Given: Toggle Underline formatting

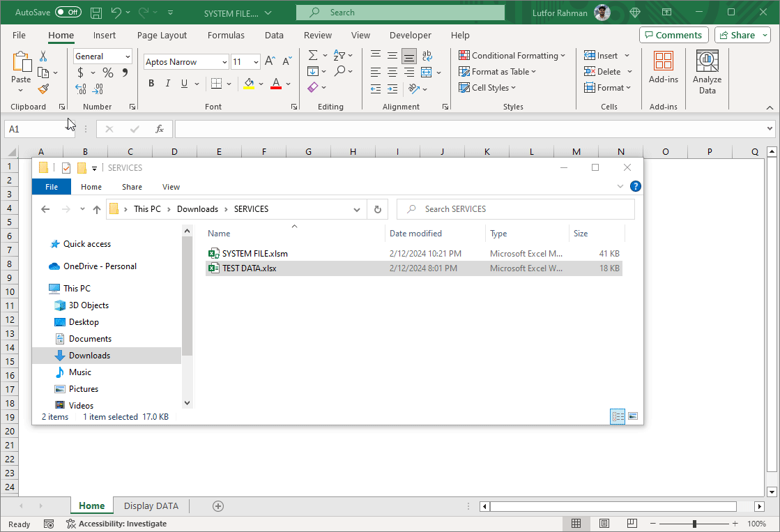Looking at the screenshot, I should click(185, 84).
